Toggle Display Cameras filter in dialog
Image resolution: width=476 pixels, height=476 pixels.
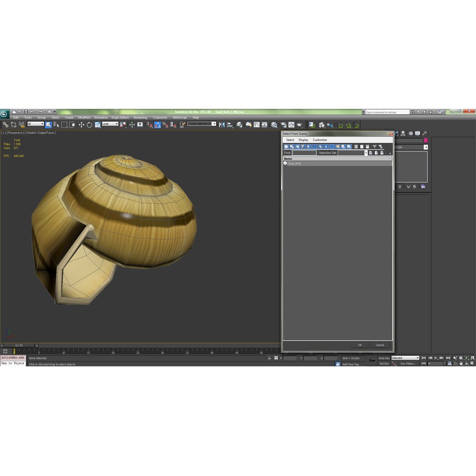point(303,147)
